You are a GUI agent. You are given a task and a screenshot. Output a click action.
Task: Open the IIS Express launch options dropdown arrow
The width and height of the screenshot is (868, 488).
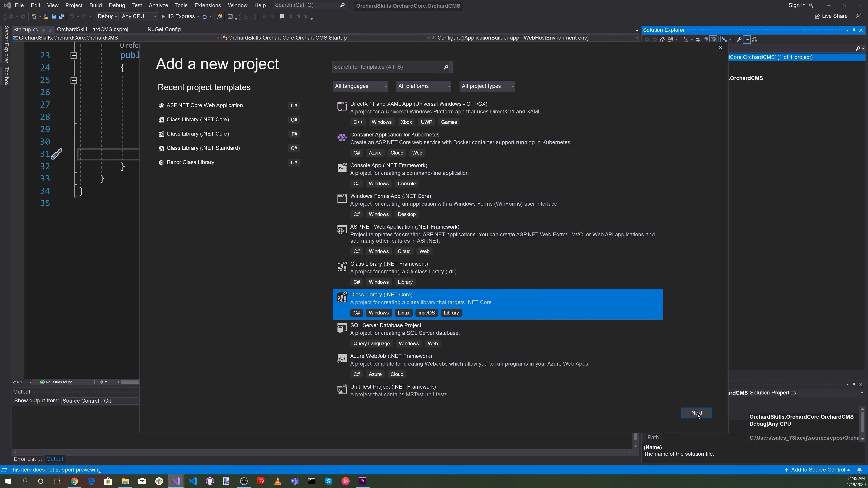pos(198,16)
